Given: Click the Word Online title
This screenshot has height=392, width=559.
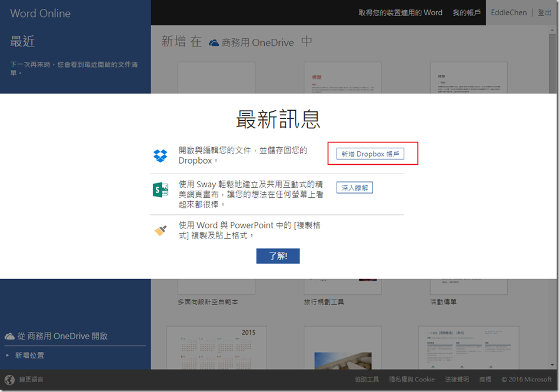Looking at the screenshot, I should (x=40, y=14).
